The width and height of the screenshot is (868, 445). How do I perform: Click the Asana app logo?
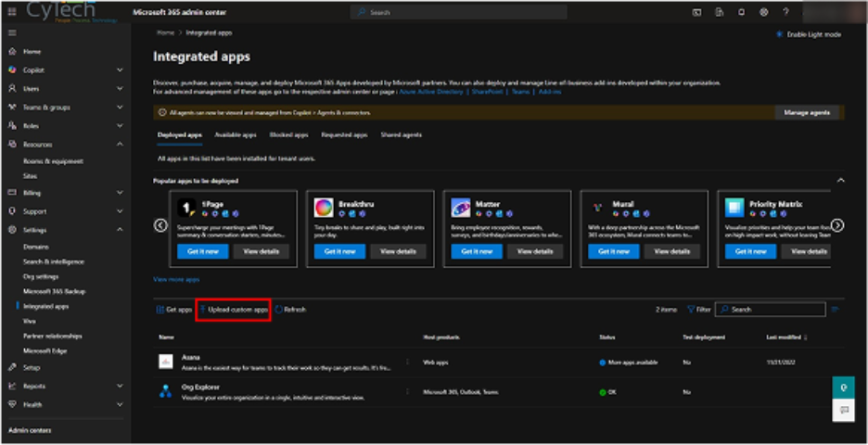coord(165,362)
